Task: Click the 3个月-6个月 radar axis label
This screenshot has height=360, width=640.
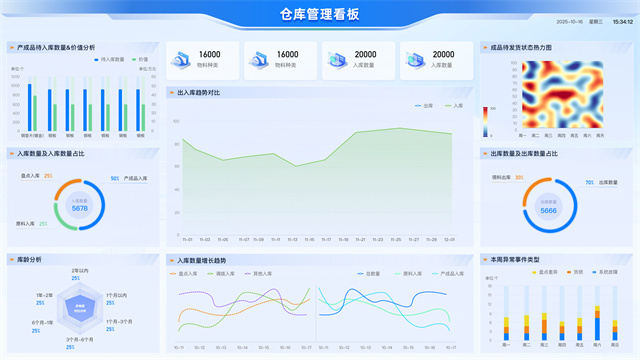Action: coord(80,340)
